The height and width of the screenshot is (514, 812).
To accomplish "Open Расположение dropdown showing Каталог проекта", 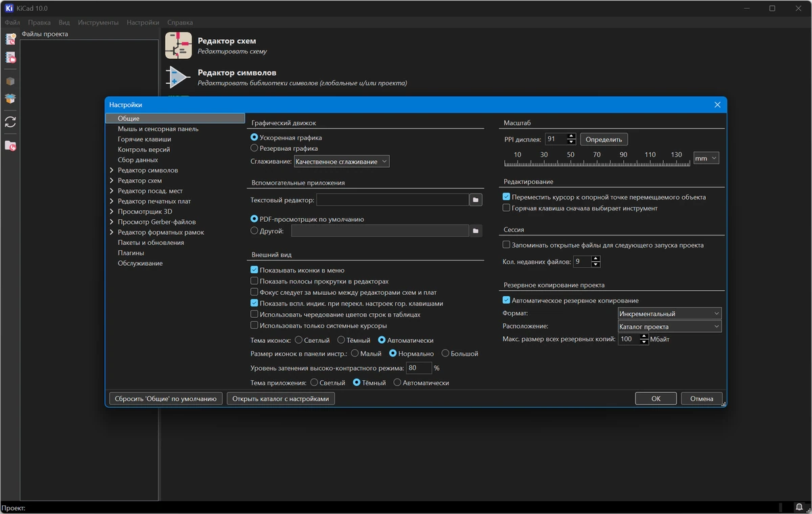I will 670,327.
